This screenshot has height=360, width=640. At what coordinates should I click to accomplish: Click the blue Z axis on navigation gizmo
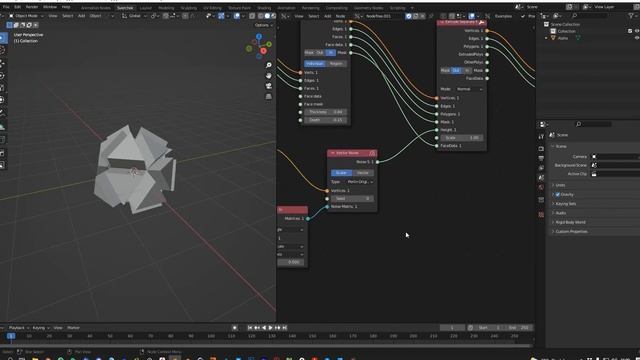(259, 37)
